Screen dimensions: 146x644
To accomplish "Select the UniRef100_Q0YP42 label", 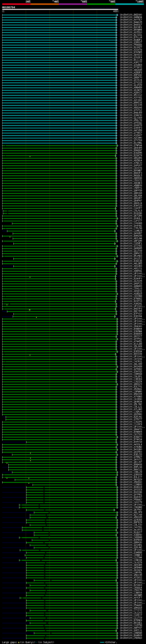I will click(131, 339).
